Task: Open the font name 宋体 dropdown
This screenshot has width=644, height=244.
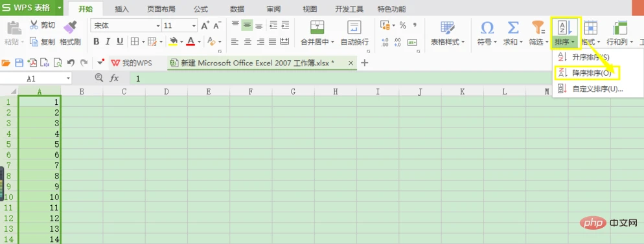Action: [x=158, y=25]
